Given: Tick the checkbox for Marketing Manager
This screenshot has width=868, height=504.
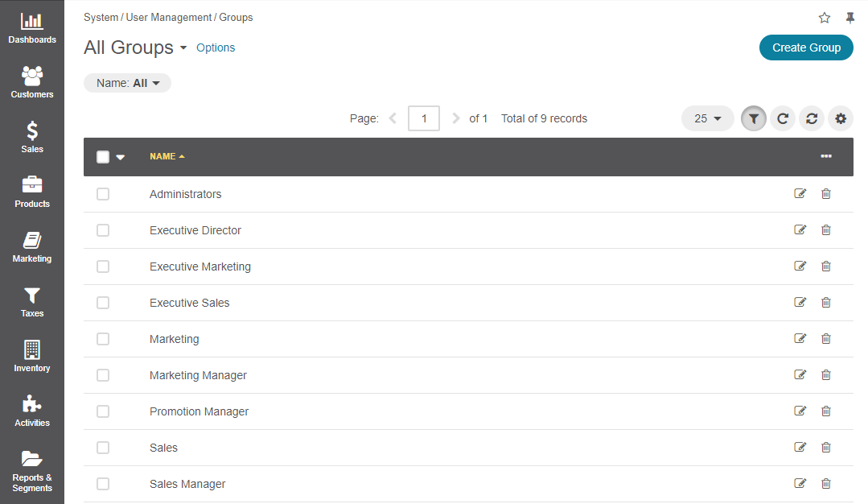Looking at the screenshot, I should click(103, 375).
